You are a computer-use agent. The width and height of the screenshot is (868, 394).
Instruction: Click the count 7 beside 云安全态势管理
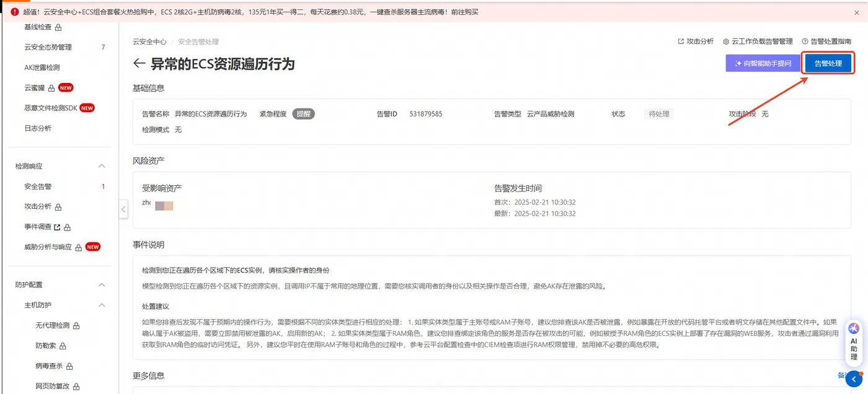(x=103, y=47)
